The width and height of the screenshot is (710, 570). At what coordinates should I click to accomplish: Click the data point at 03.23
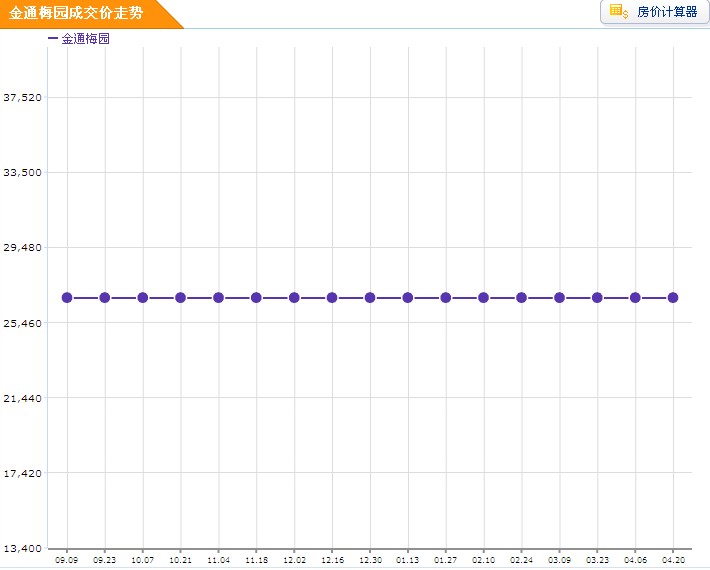[597, 297]
